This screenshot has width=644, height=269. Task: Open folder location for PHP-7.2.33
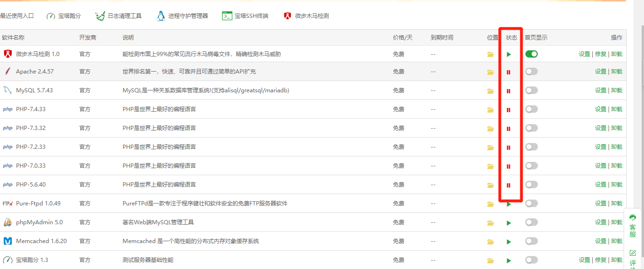(491, 147)
